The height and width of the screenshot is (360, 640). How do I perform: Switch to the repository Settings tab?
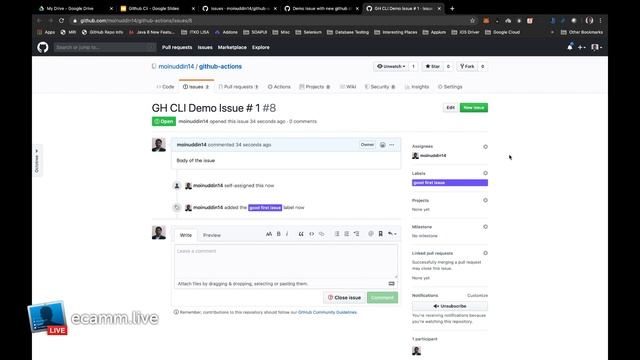450,87
